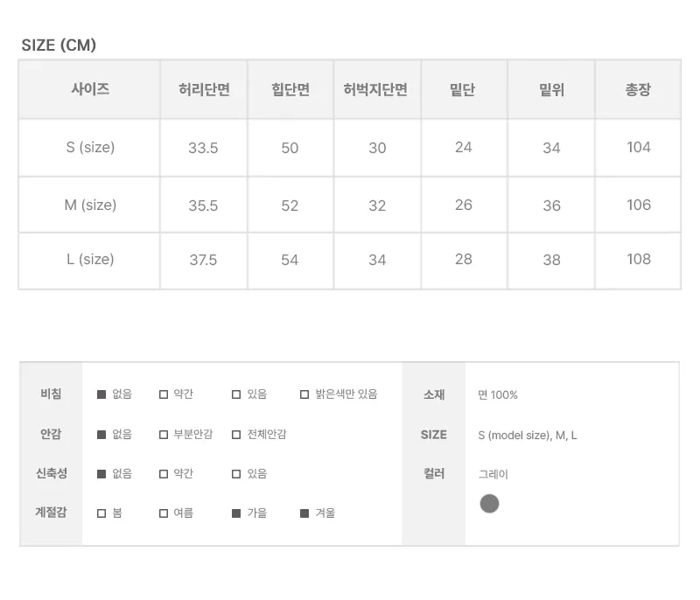The width and height of the screenshot is (700, 600).
Task: Check the 전체안감 lining checkbox
Action: coord(236,435)
